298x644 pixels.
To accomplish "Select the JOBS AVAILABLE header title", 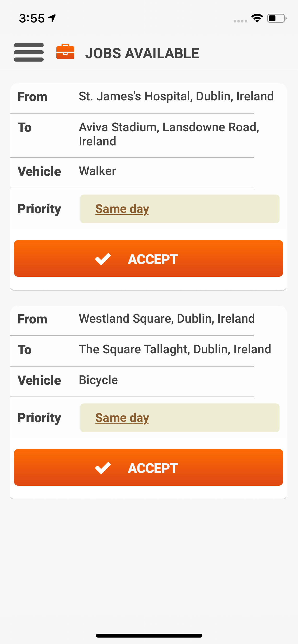I will 142,53.
